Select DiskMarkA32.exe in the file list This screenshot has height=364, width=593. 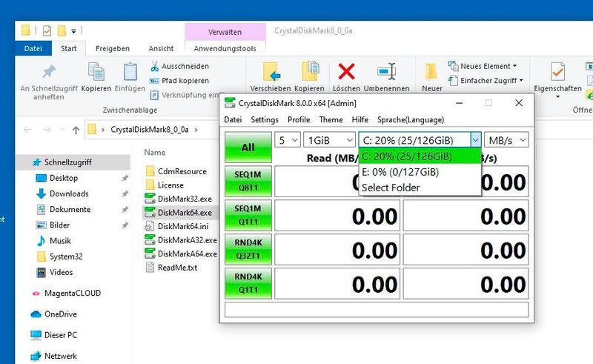(x=188, y=240)
